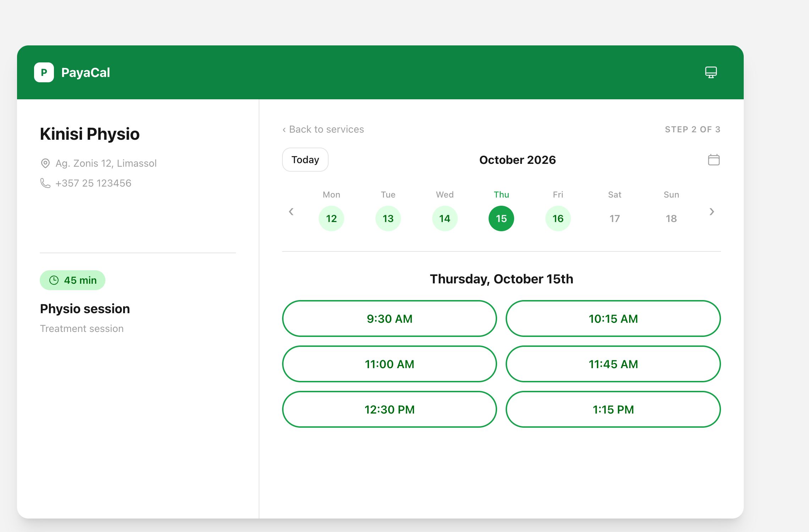Click the clock icon in duration badge
The width and height of the screenshot is (809, 532).
point(54,280)
